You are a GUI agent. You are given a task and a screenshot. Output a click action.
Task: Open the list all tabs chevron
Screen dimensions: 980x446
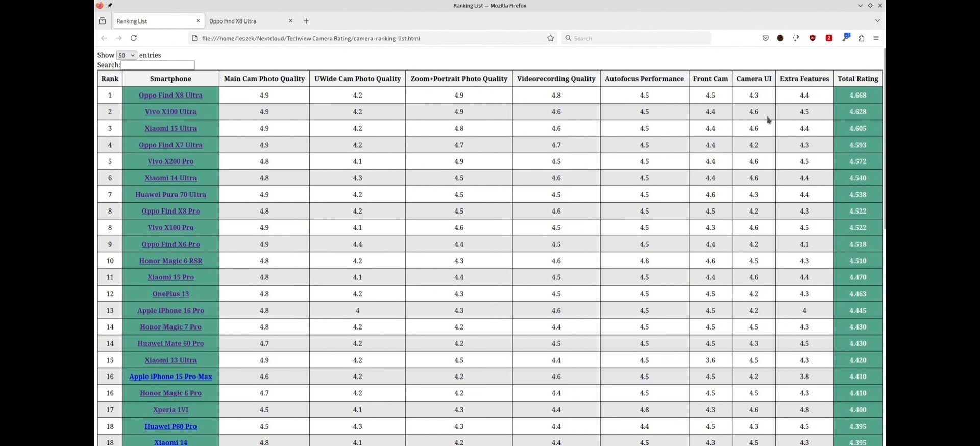[x=877, y=21]
